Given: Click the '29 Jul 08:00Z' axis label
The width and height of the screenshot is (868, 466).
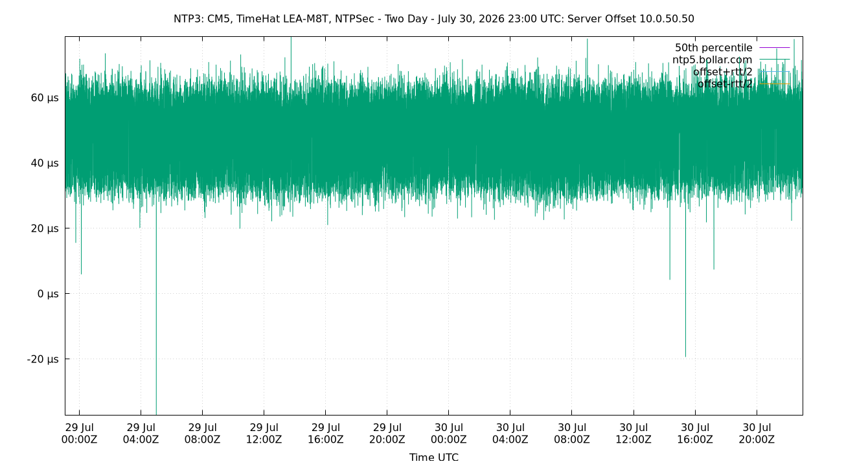Looking at the screenshot, I should pos(202,433).
